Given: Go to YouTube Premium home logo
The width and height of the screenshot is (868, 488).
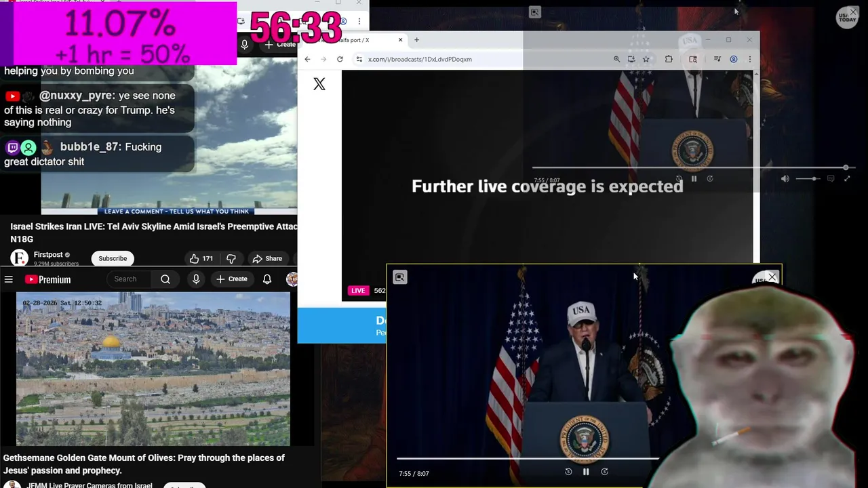Looking at the screenshot, I should (x=47, y=279).
